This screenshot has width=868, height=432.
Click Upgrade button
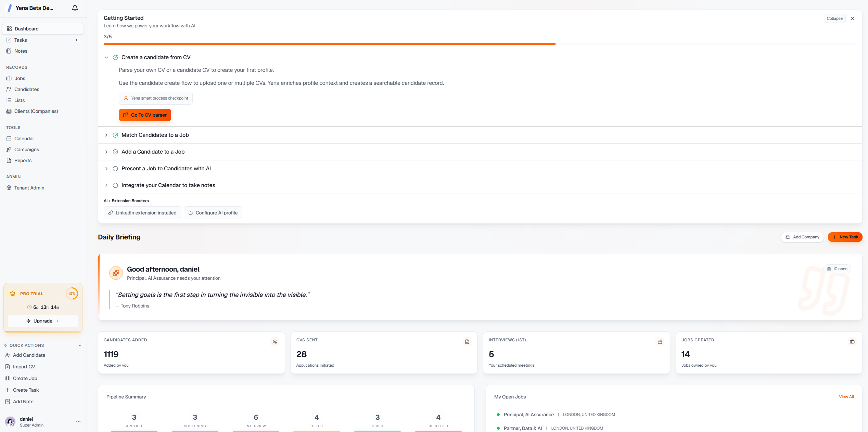[x=43, y=321]
